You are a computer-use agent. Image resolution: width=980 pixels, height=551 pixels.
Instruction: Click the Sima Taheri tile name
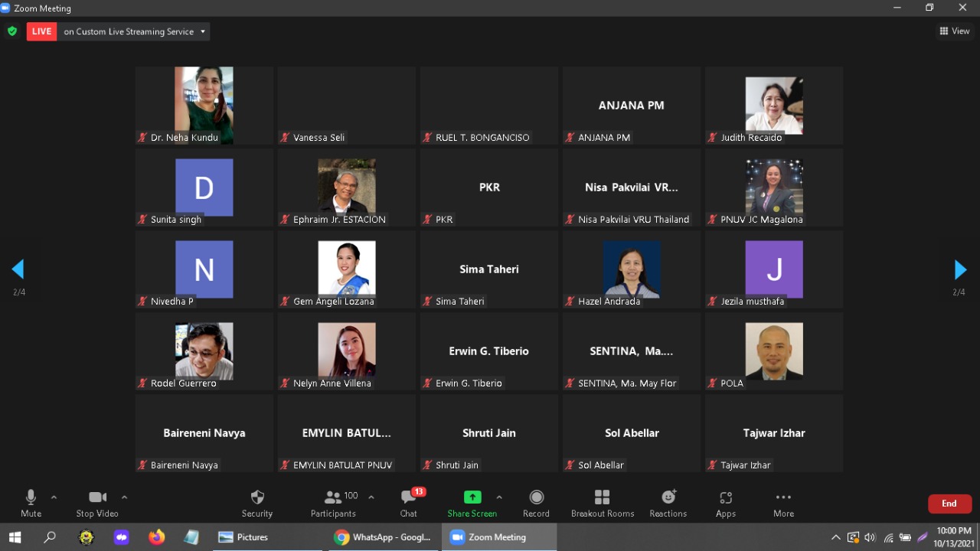click(x=489, y=269)
